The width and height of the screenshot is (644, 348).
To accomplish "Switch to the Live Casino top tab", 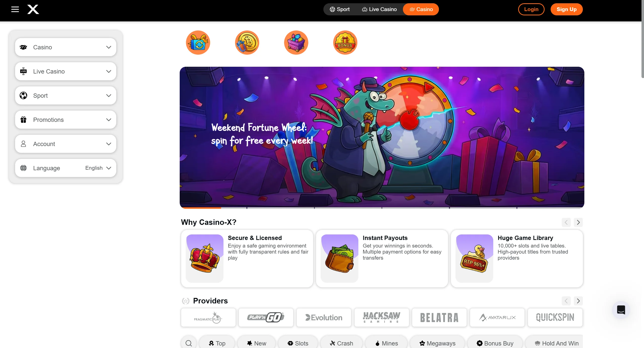I will (379, 9).
